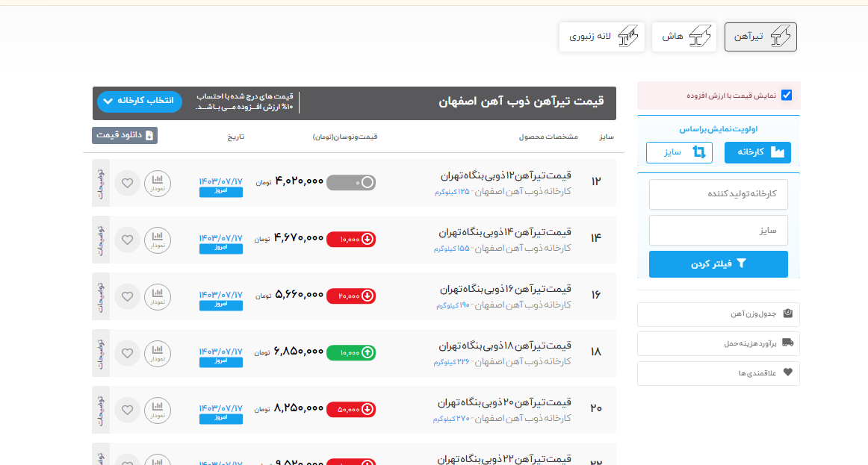This screenshot has width=868, height=465.
Task: Open iron weight table item
Action: tap(718, 314)
